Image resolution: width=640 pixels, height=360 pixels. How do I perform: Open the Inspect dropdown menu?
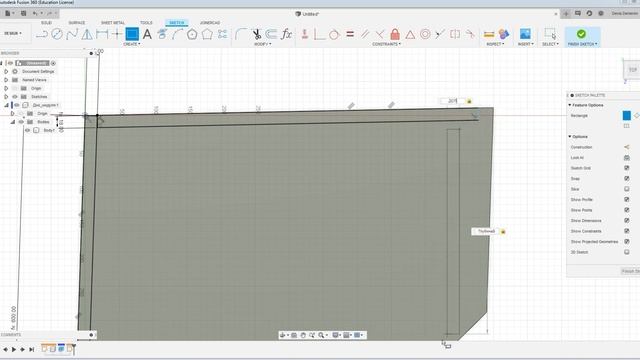(x=495, y=44)
